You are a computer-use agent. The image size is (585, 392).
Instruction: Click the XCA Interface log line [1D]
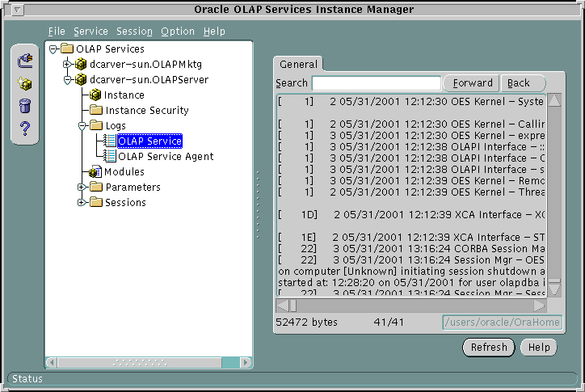pos(411,215)
